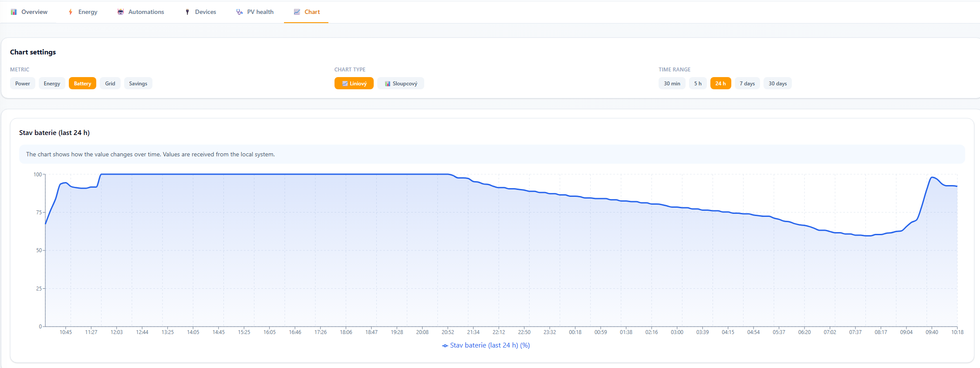The width and height of the screenshot is (980, 368).
Task: Switch time range to 7 days
Action: coord(747,83)
